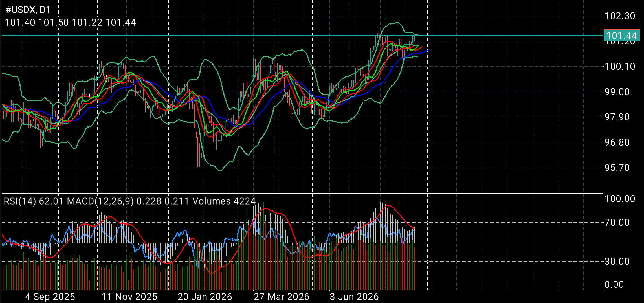The width and height of the screenshot is (644, 303).
Task: Select the 11 Nov 2025 date label
Action: pos(129,297)
